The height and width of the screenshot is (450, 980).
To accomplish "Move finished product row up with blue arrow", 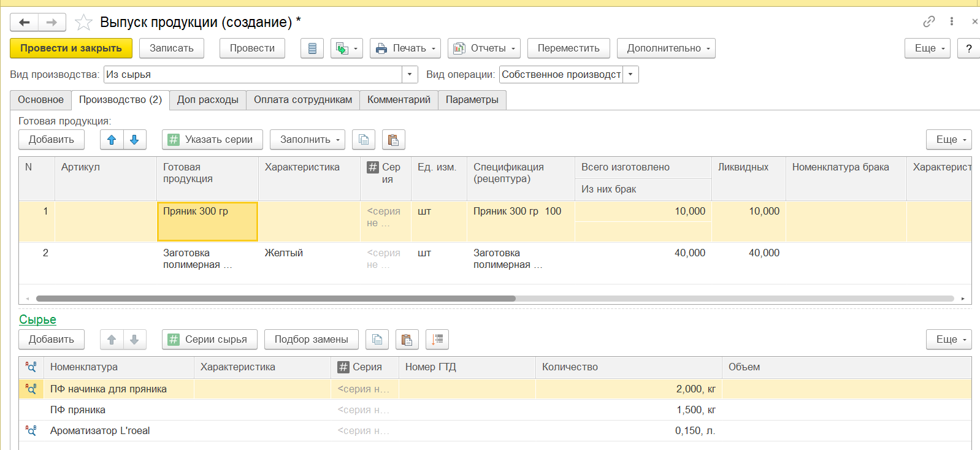I will pos(112,140).
